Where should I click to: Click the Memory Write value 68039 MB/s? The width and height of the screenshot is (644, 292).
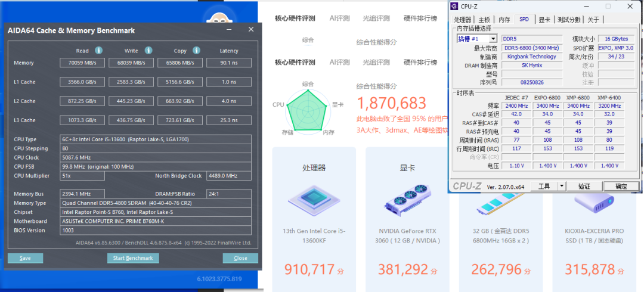click(131, 63)
